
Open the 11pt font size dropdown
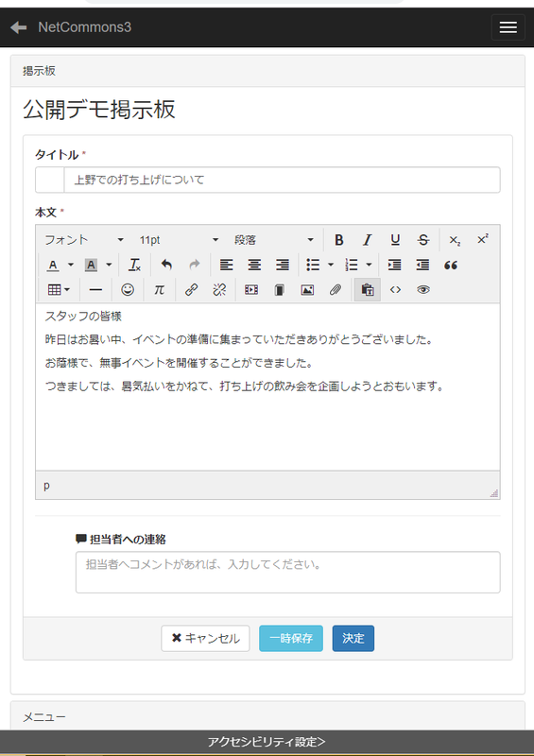point(179,240)
